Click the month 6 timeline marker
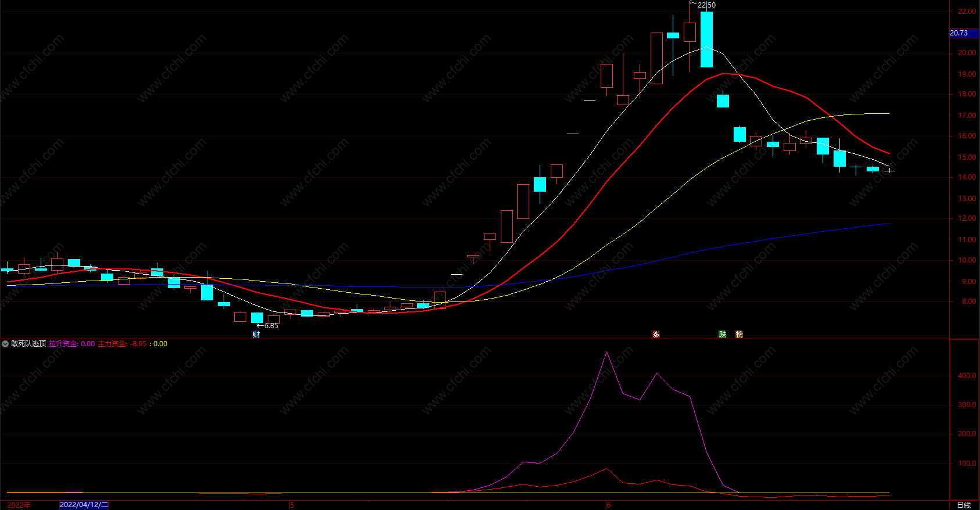This screenshot has width=980, height=510. pos(608,505)
